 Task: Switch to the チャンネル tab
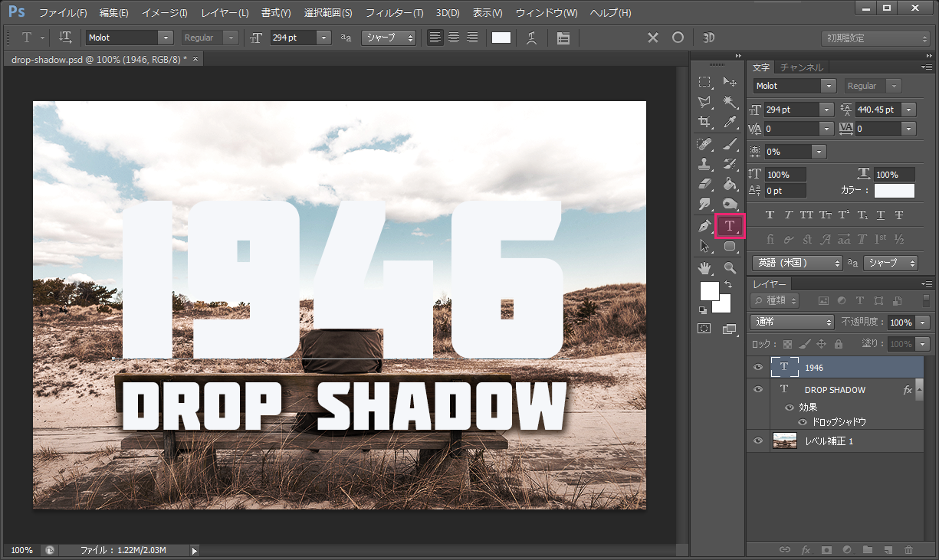802,67
